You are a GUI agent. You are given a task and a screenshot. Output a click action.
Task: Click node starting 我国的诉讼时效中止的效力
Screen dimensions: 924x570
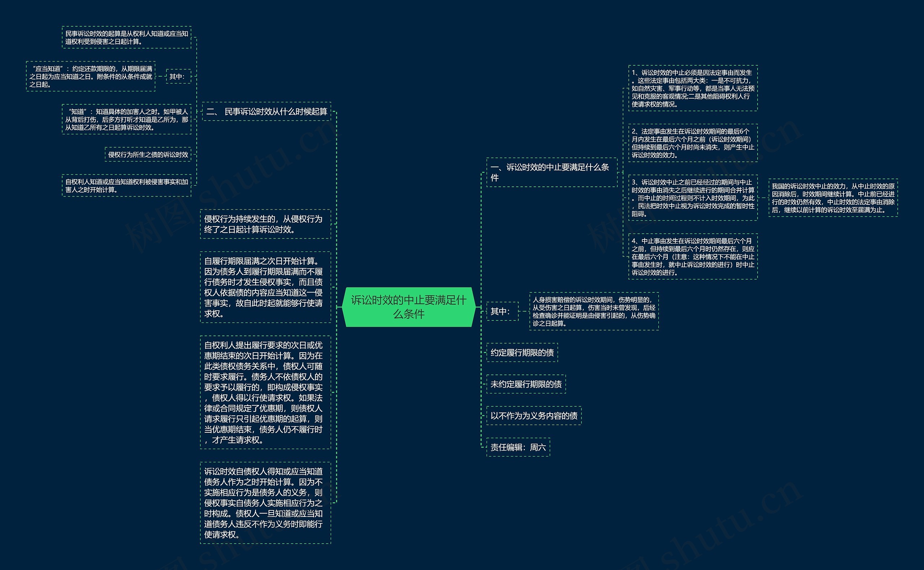click(833, 198)
